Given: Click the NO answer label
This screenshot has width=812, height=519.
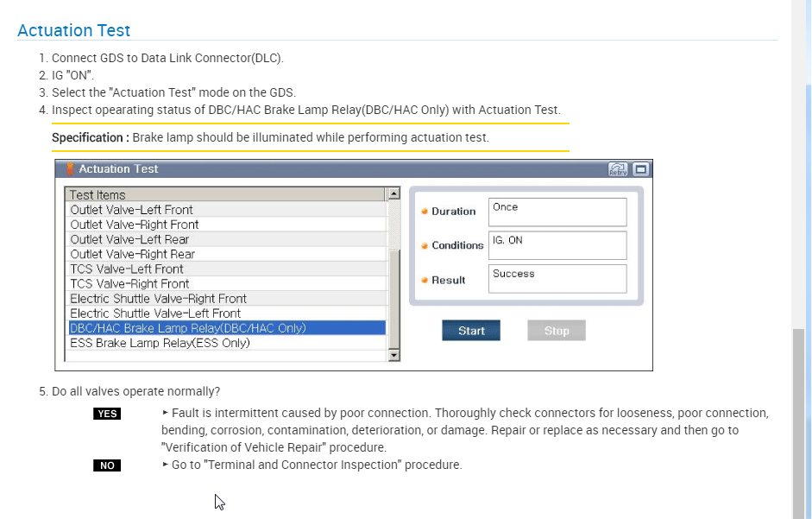Looking at the screenshot, I should click(107, 465).
